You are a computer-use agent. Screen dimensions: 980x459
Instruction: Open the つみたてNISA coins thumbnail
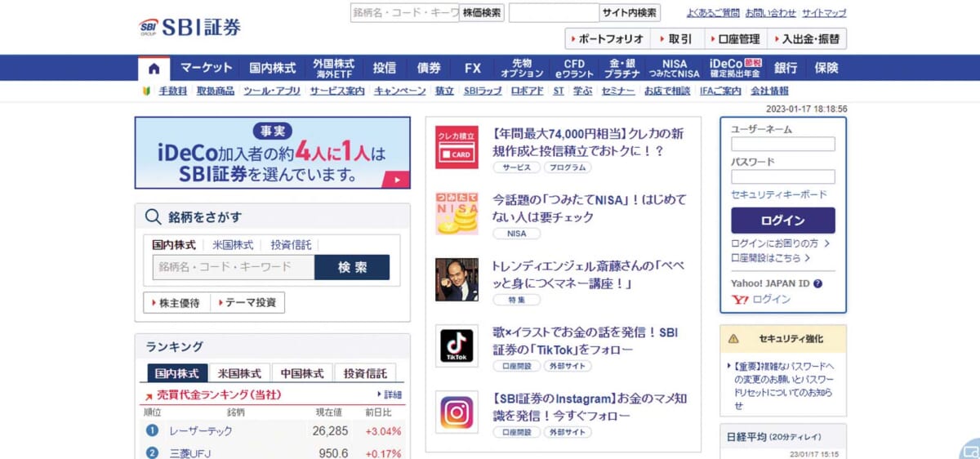coord(457,213)
